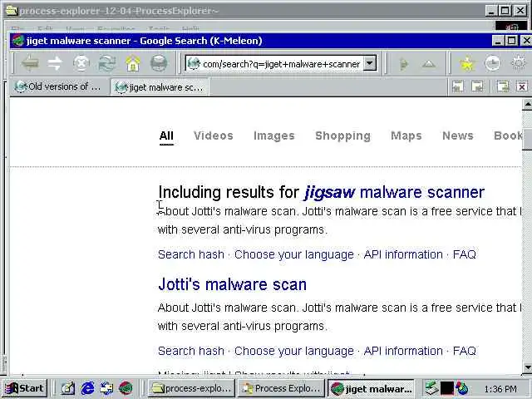
Task: Open preferences with the gear icon
Action: click(519, 63)
